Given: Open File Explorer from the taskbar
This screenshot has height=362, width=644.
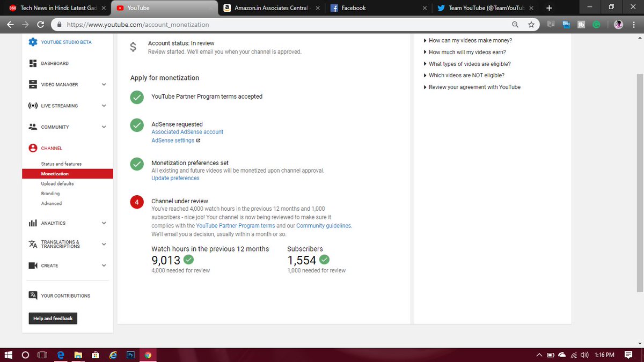Looking at the screenshot, I should coord(78,354).
